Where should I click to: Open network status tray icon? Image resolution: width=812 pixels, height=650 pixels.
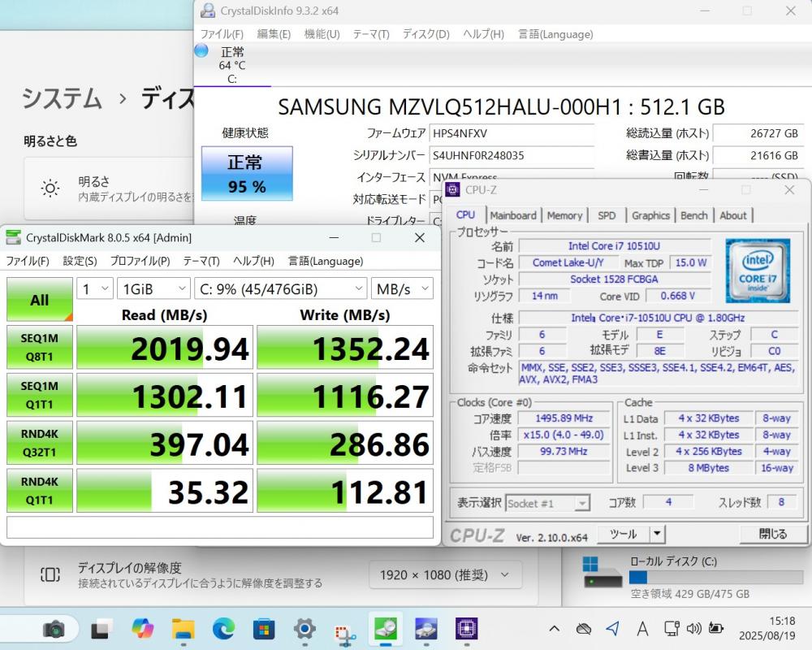pyautogui.click(x=672, y=629)
